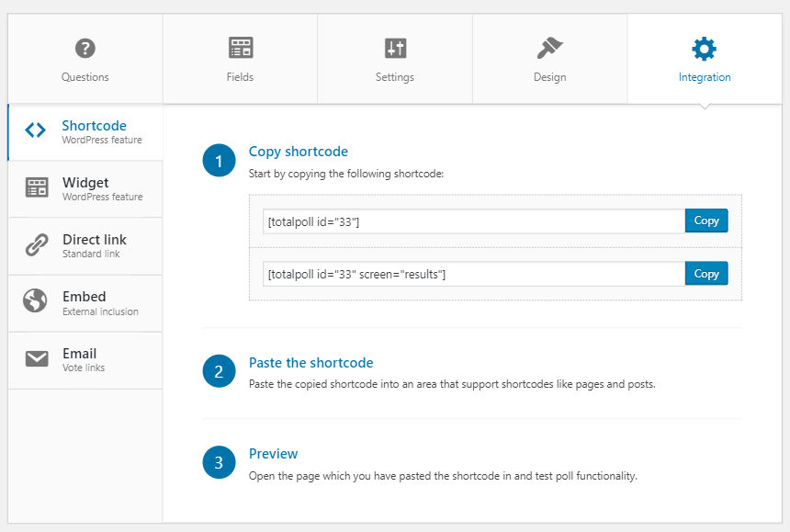Copy the results screen shortcode
790x532 pixels.
pos(706,274)
